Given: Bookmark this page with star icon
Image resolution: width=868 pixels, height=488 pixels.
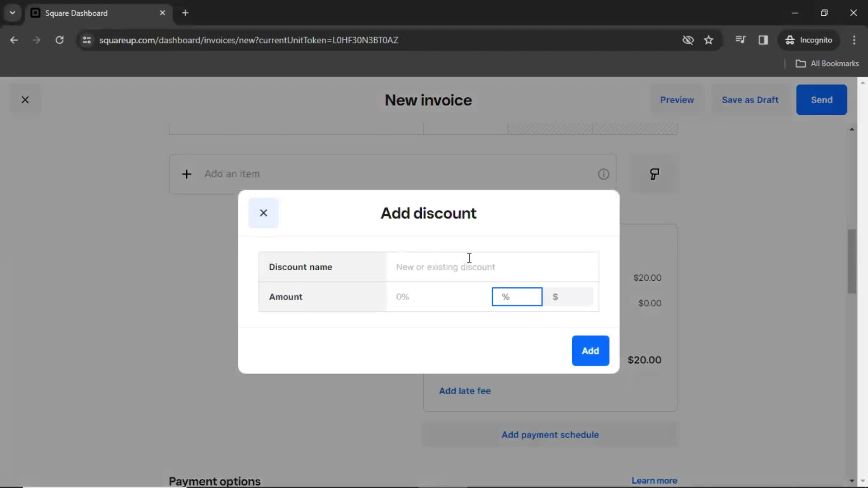Looking at the screenshot, I should (x=708, y=40).
